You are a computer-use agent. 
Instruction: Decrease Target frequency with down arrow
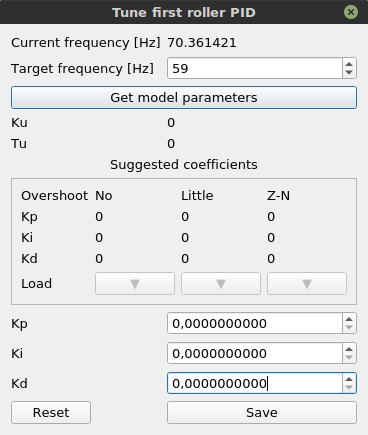tap(349, 73)
